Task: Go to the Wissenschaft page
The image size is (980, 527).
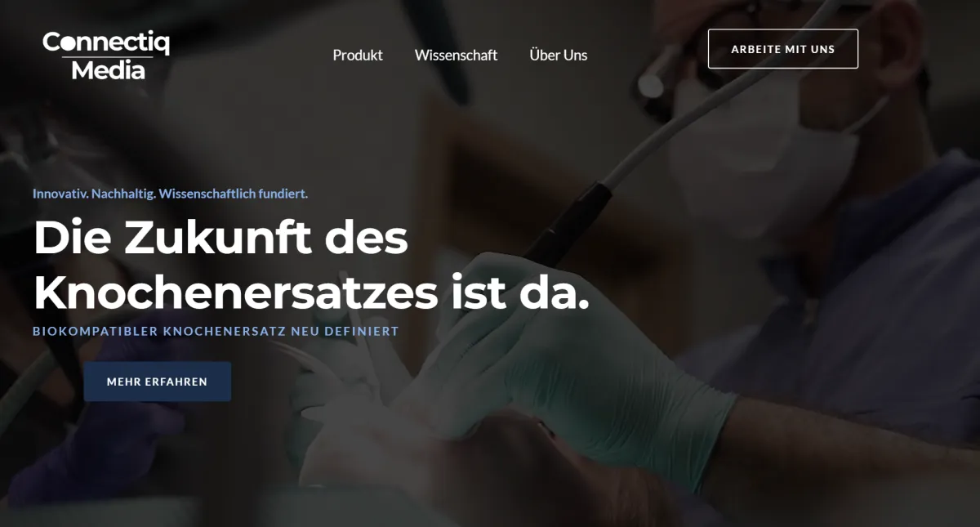Action: coord(456,55)
